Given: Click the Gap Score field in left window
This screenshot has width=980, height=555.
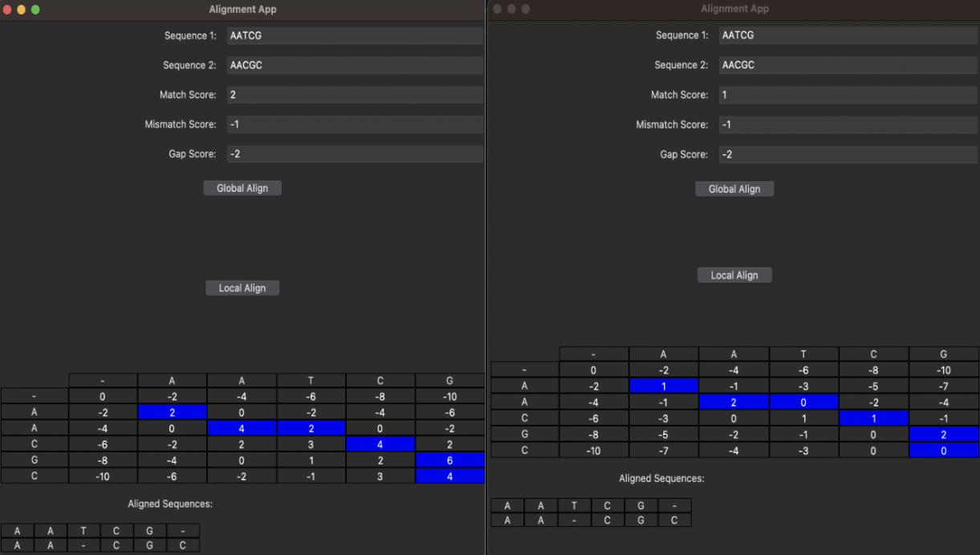Looking at the screenshot, I should [x=354, y=154].
